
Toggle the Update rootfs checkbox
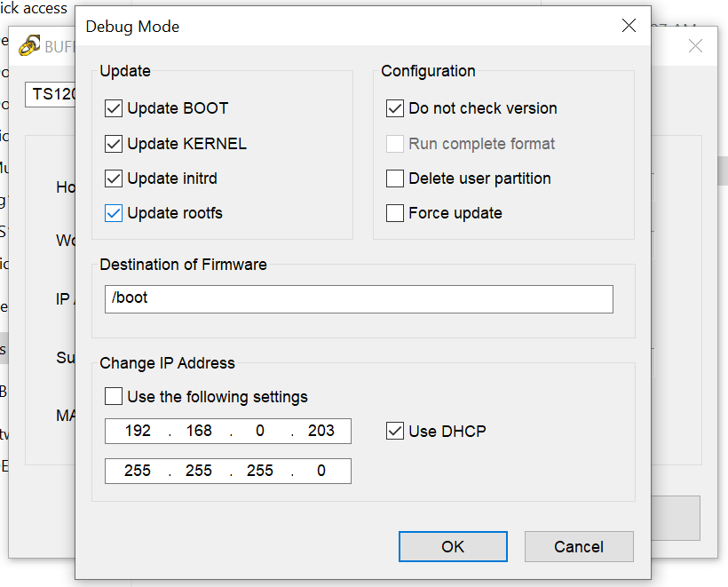click(114, 213)
